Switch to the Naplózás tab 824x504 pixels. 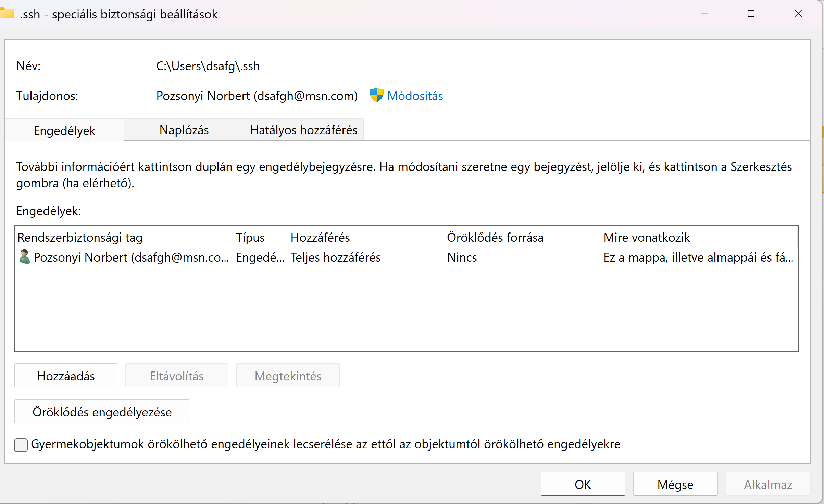click(184, 130)
